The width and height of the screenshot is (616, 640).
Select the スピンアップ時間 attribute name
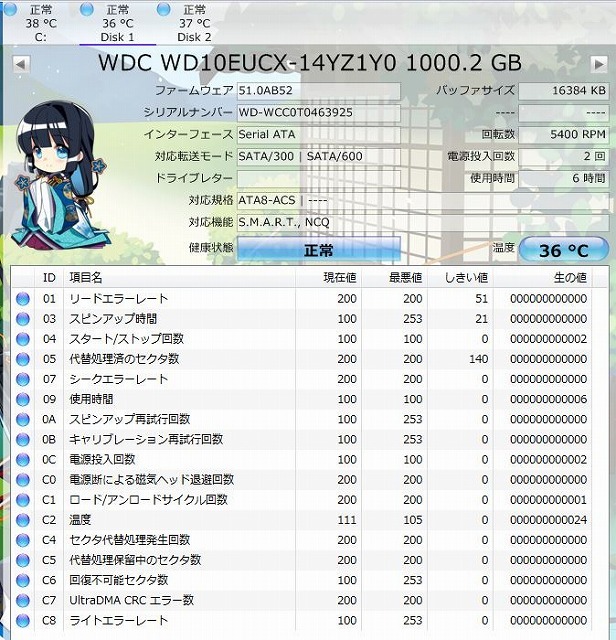click(113, 319)
